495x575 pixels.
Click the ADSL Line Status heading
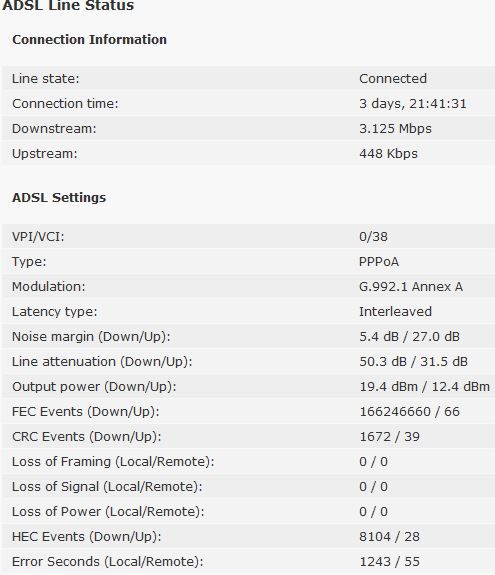(68, 5)
